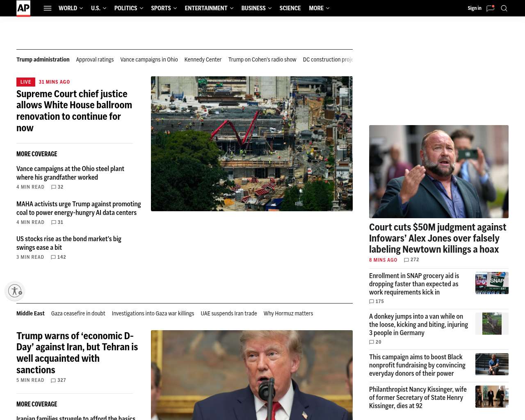Open comments icon for SNAP enrollment story
The height and width of the screenshot is (420, 525).
tap(372, 301)
